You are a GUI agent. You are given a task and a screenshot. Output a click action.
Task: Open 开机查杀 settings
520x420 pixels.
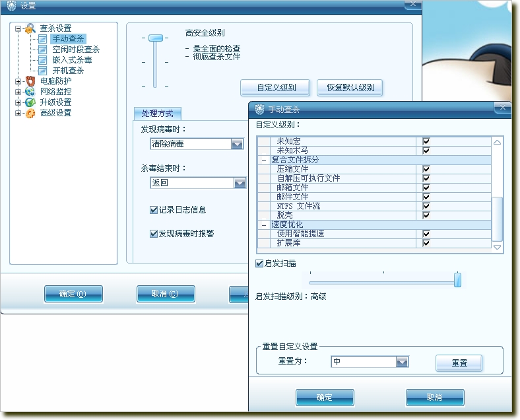click(68, 71)
